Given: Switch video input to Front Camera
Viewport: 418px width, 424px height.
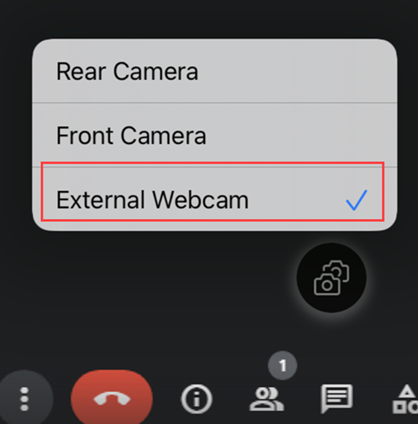Looking at the screenshot, I should [215, 135].
